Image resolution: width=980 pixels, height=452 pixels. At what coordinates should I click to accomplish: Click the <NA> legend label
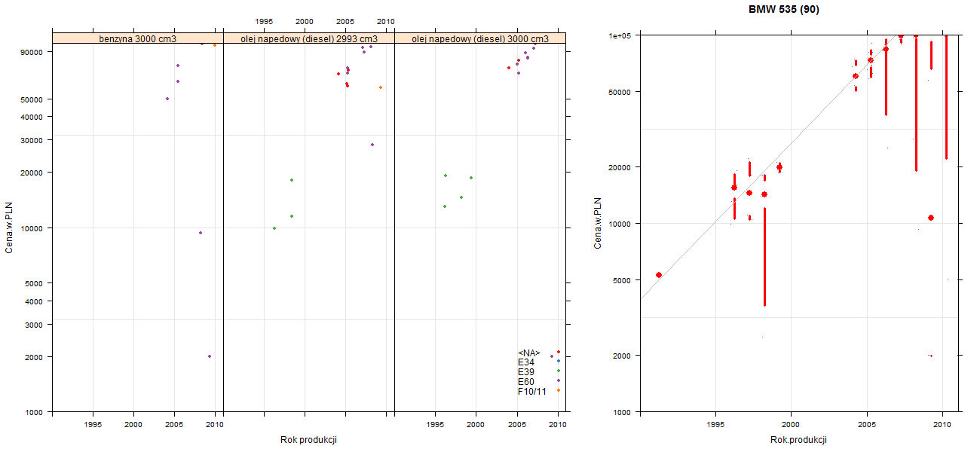point(528,353)
